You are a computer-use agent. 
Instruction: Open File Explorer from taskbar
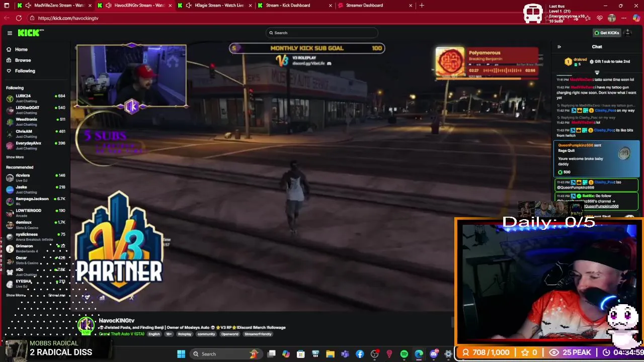pyautogui.click(x=330, y=354)
